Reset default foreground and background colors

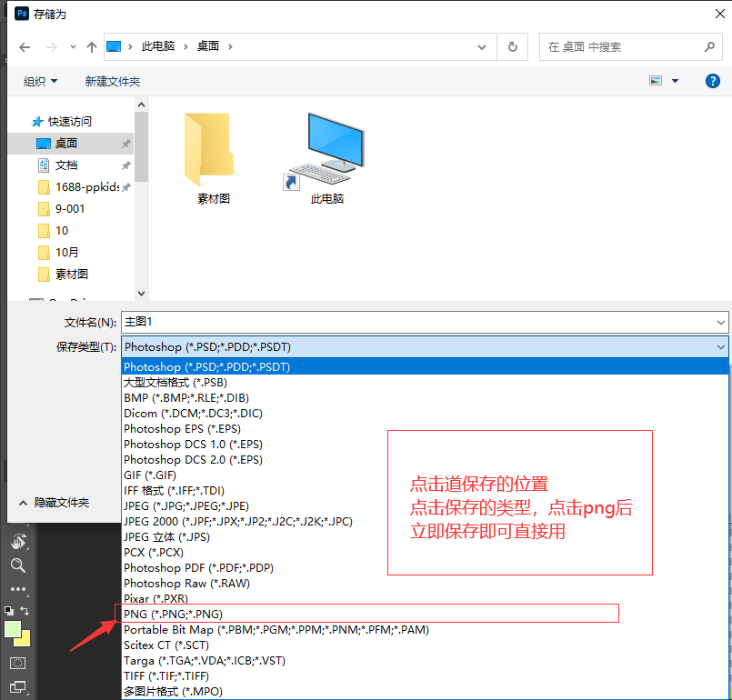tap(8, 611)
